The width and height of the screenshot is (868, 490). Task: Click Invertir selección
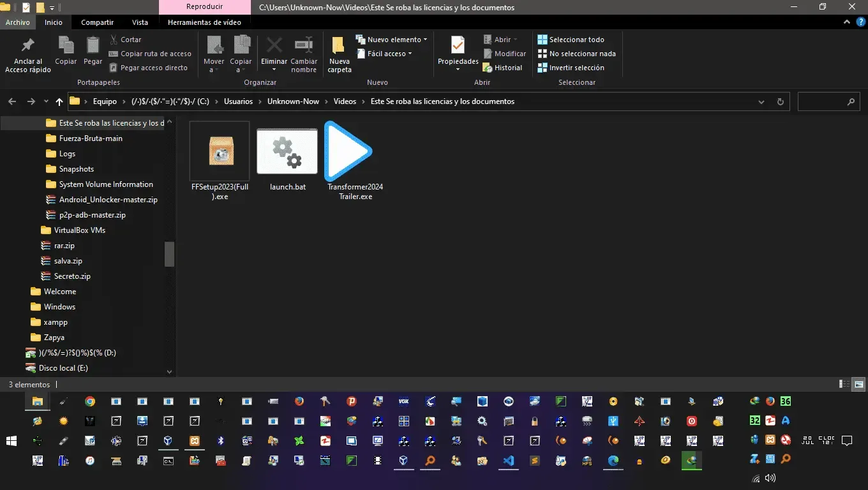[571, 68]
